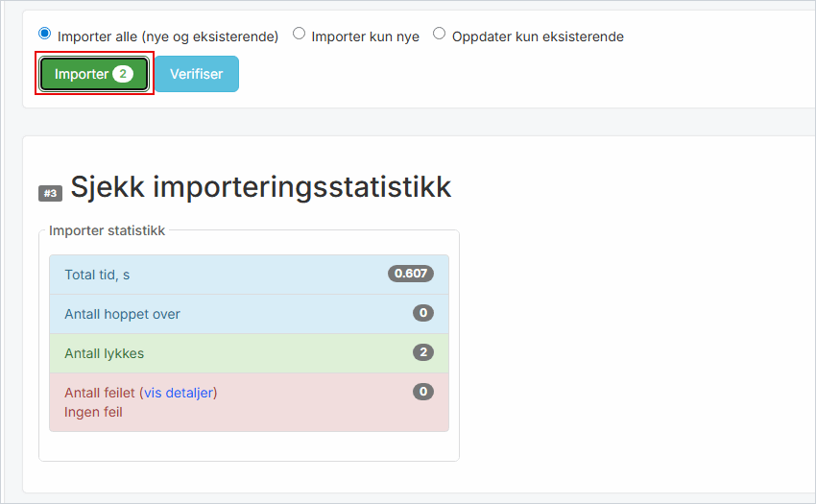816x504 pixels.
Task: Click the blue Verifiser button
Action: click(x=197, y=74)
